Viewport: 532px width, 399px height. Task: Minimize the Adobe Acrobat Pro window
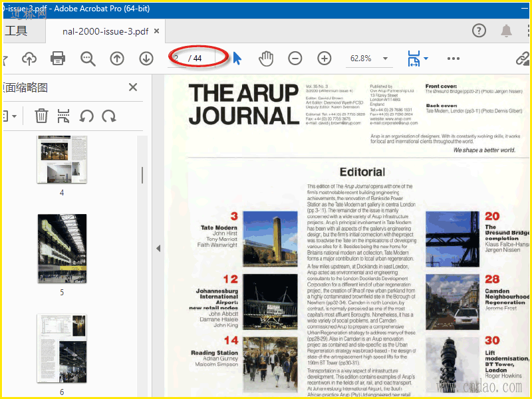pos(525,9)
